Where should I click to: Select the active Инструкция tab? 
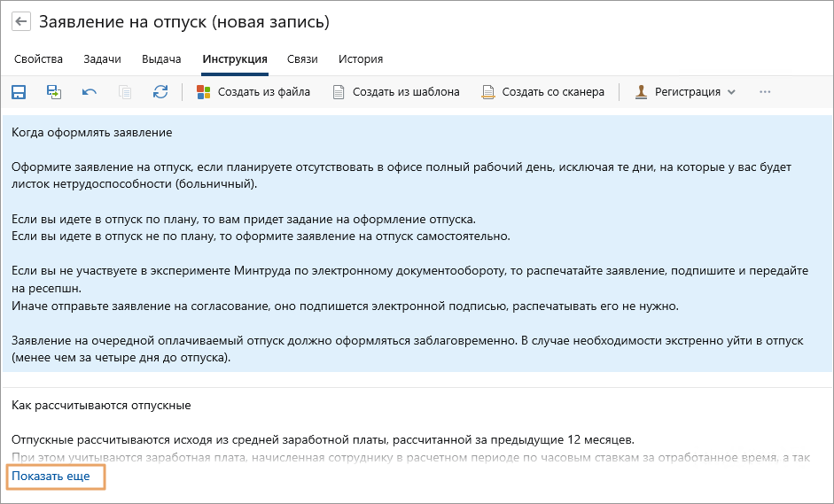pyautogui.click(x=235, y=59)
